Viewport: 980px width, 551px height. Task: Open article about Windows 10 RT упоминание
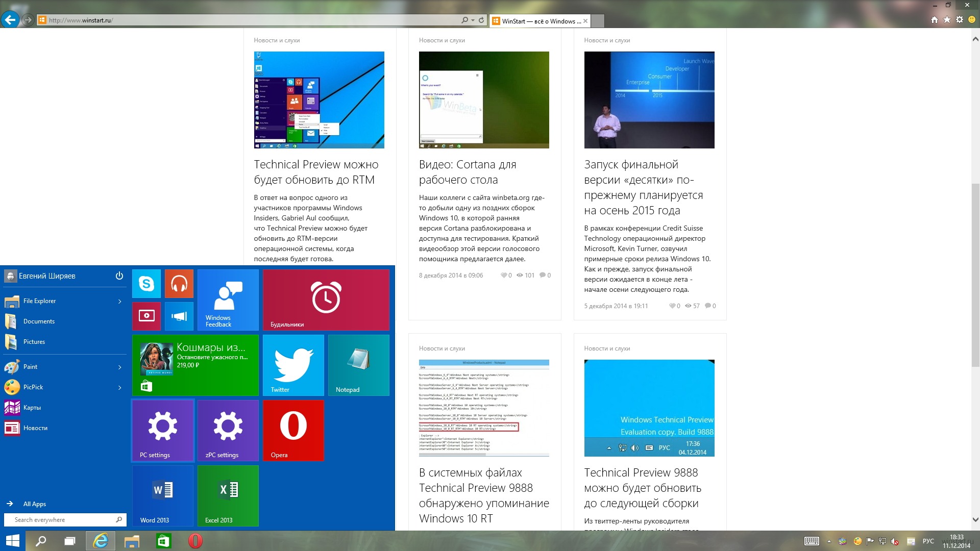(x=484, y=495)
